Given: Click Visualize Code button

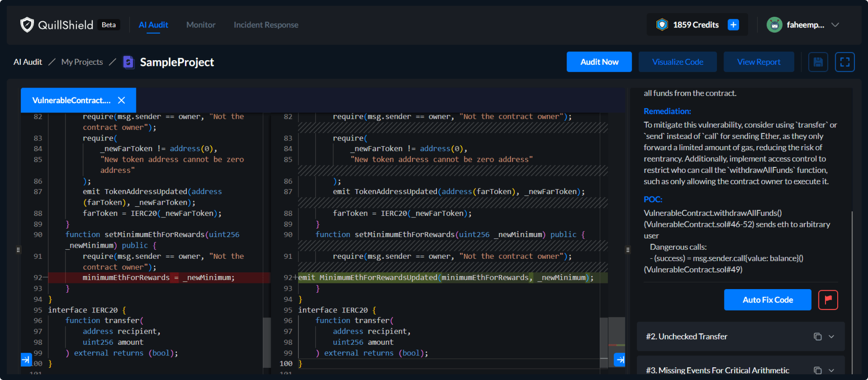Looking at the screenshot, I should coord(678,62).
